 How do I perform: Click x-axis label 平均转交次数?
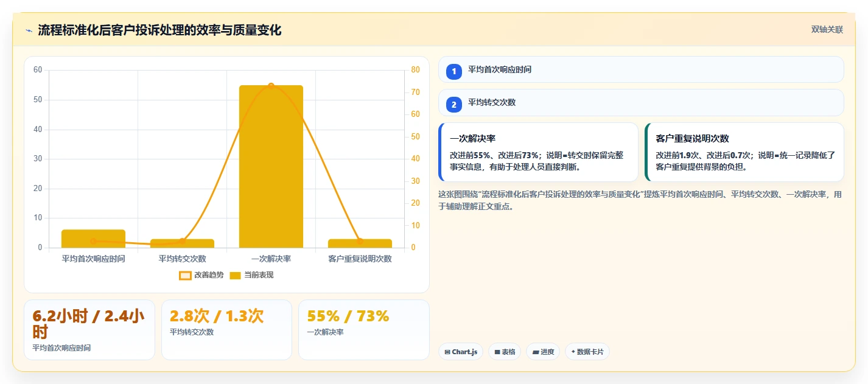tap(182, 259)
